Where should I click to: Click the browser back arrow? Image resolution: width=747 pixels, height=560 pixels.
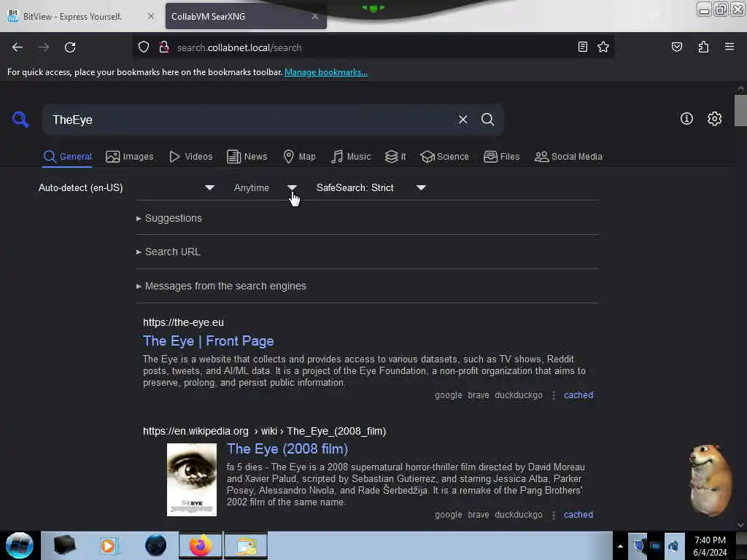18,47
